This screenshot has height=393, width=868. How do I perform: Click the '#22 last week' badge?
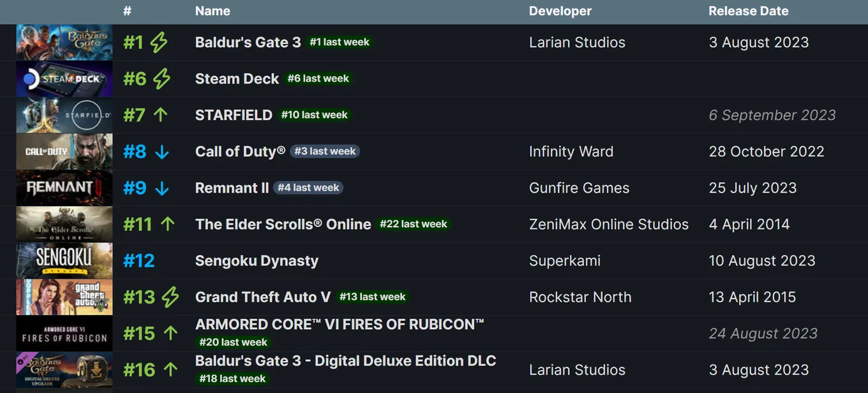(x=414, y=224)
